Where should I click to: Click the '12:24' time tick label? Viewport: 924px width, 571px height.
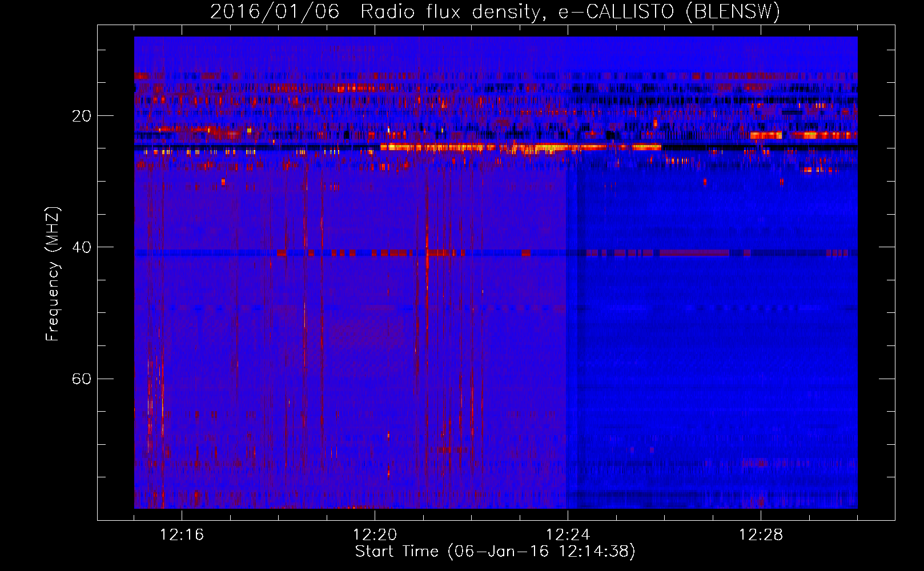tap(568, 535)
